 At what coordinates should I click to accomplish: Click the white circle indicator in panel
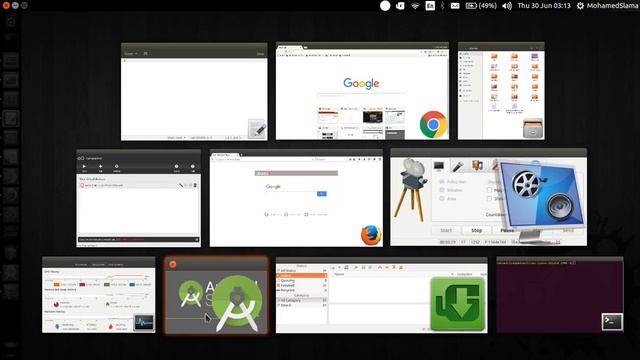coord(385,6)
